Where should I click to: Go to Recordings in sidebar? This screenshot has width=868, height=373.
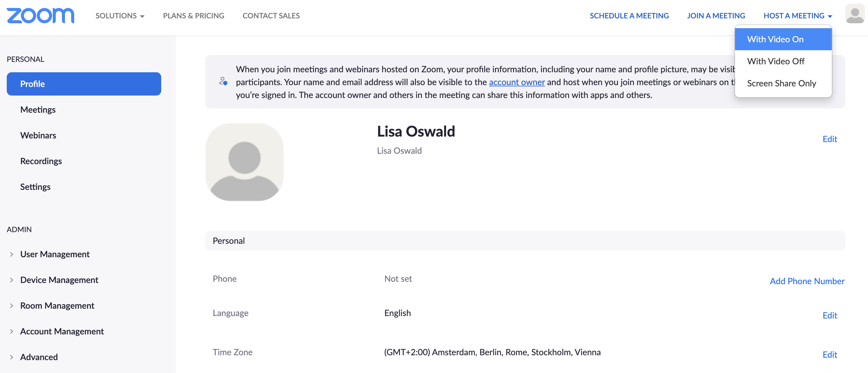point(41,161)
